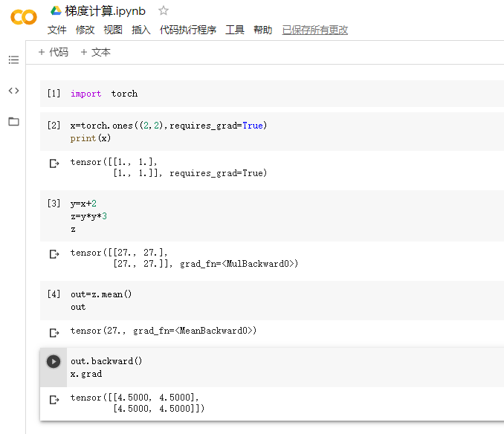Click the notebook title 梯度计算.ipynb
This screenshot has width=504, height=434.
(x=105, y=11)
